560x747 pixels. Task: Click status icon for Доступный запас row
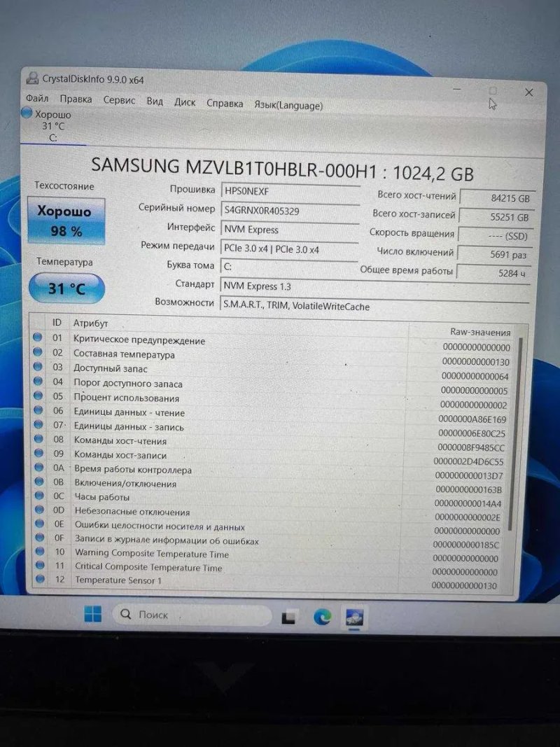[x=38, y=366]
